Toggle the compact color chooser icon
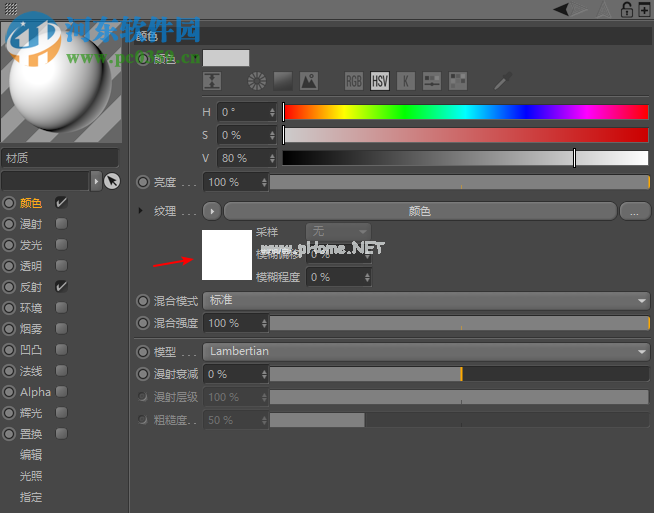This screenshot has width=654, height=513. [x=212, y=81]
